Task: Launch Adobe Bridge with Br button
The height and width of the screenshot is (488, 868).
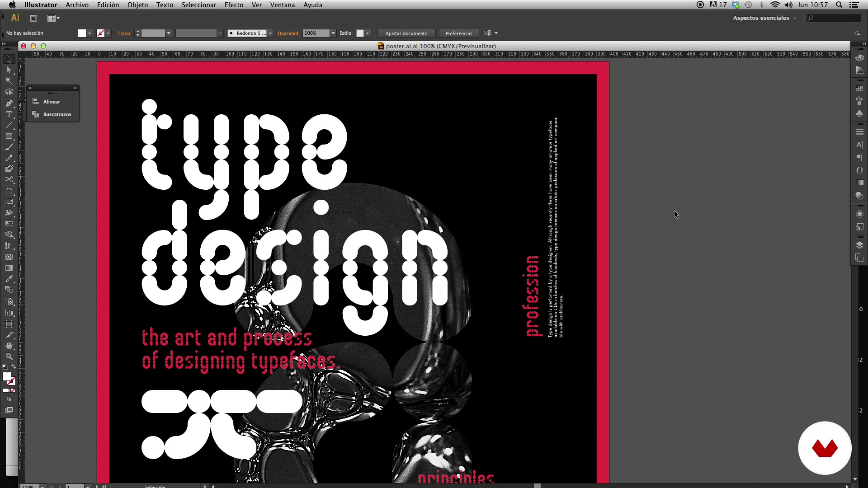Action: pos(33,18)
